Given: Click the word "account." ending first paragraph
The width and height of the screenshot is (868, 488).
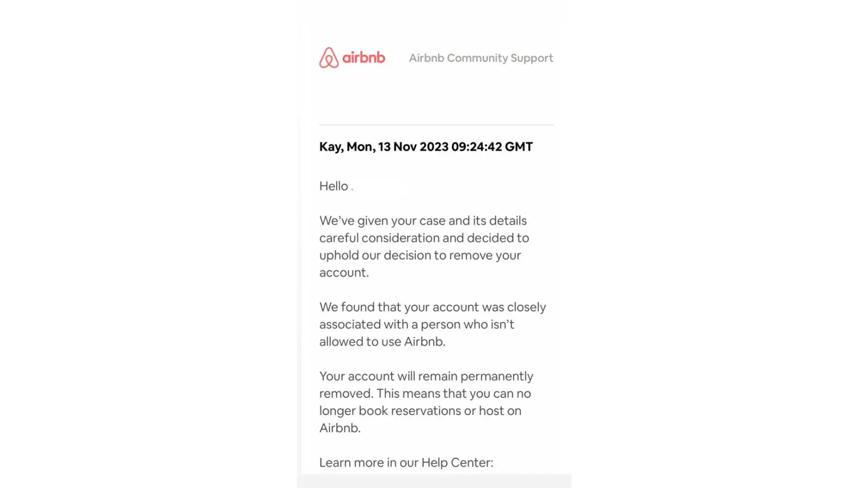Looking at the screenshot, I should point(344,273).
